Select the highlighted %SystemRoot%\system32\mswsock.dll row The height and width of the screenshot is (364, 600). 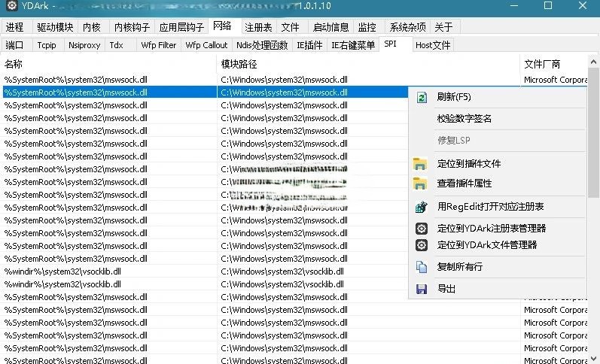pyautogui.click(x=205, y=93)
